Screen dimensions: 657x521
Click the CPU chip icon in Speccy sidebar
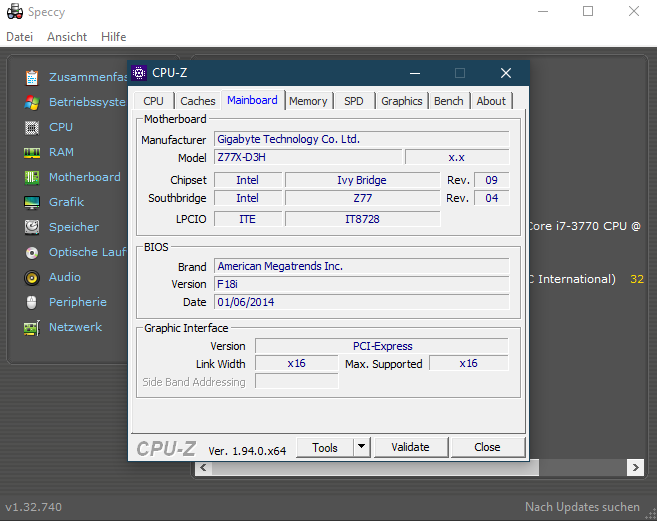[x=32, y=127]
